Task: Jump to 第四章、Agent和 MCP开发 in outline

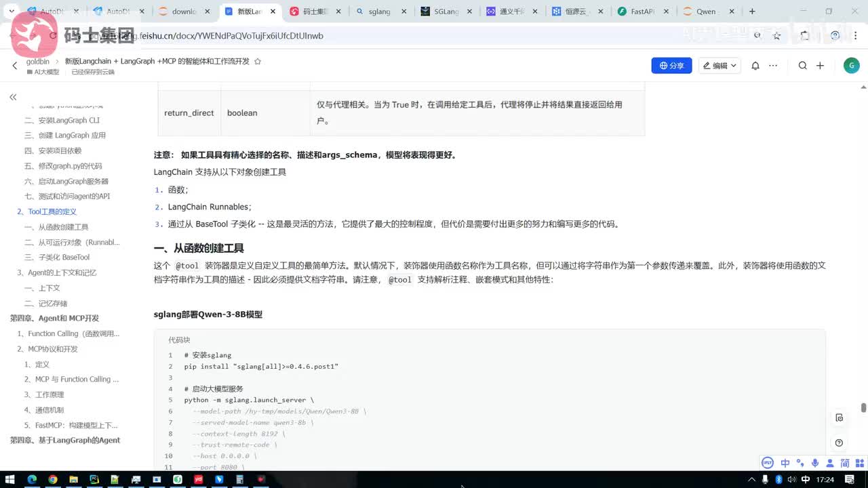Action: coord(54,318)
